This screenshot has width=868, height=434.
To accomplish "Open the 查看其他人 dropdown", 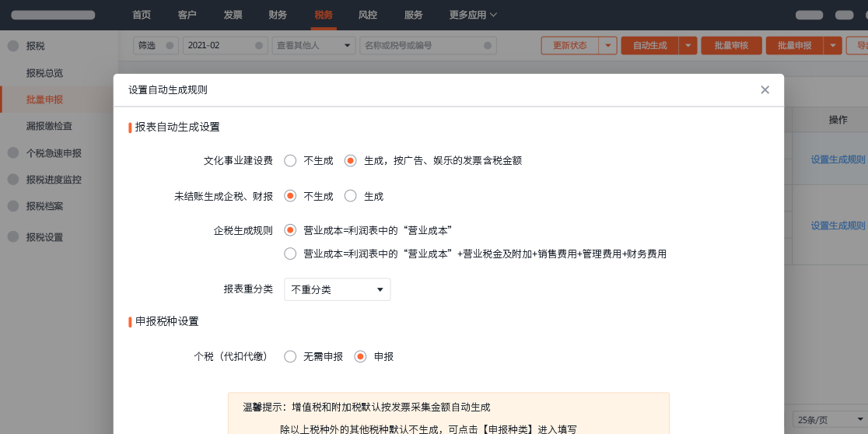I will pyautogui.click(x=313, y=46).
